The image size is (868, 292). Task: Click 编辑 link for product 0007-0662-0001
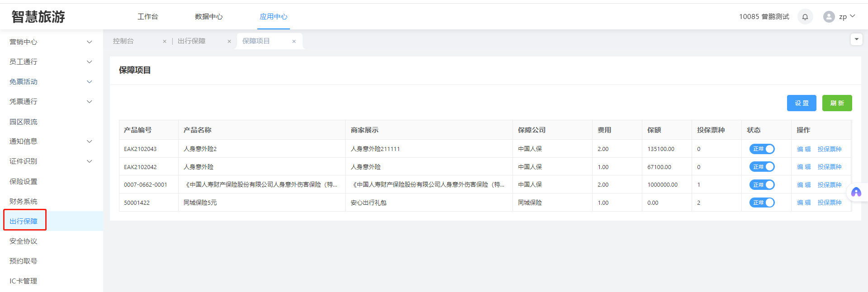click(x=803, y=185)
